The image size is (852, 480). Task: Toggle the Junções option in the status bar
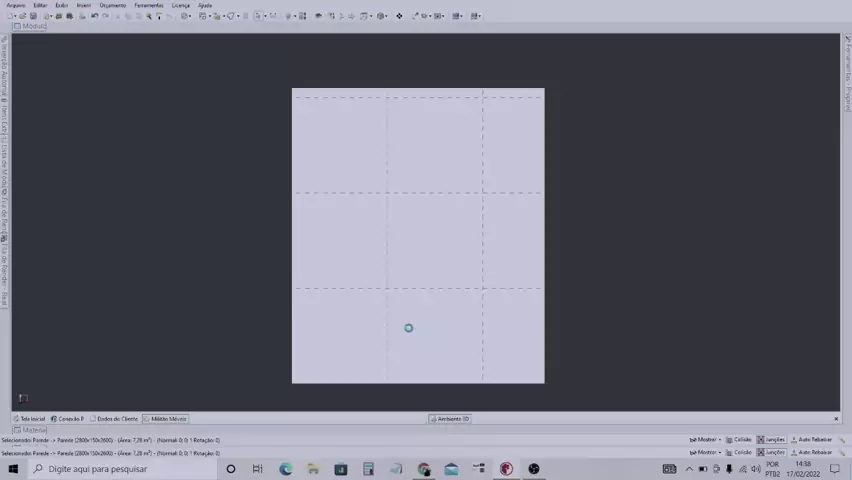[x=771, y=440]
